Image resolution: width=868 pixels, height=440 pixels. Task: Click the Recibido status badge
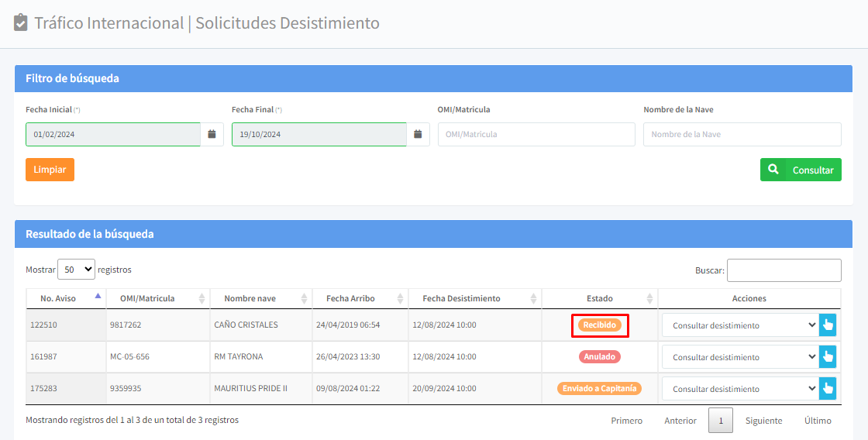[599, 325]
